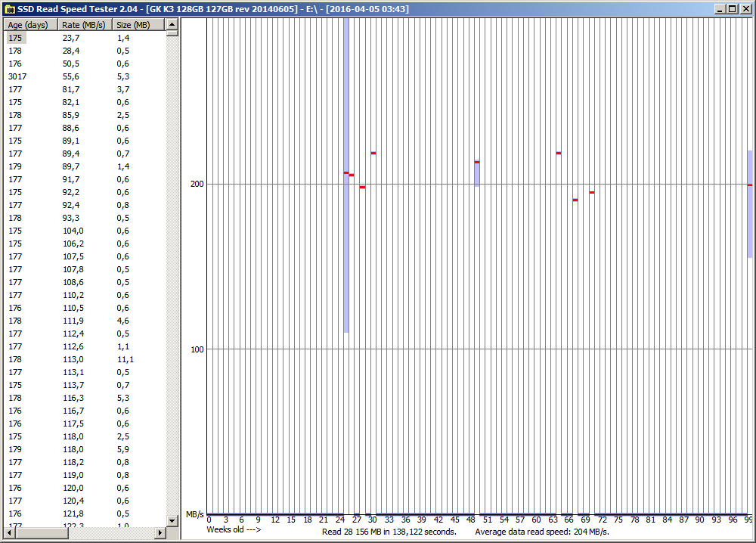Click the horizontal scrollbar right arrow
This screenshot has width=756, height=543.
point(160,533)
